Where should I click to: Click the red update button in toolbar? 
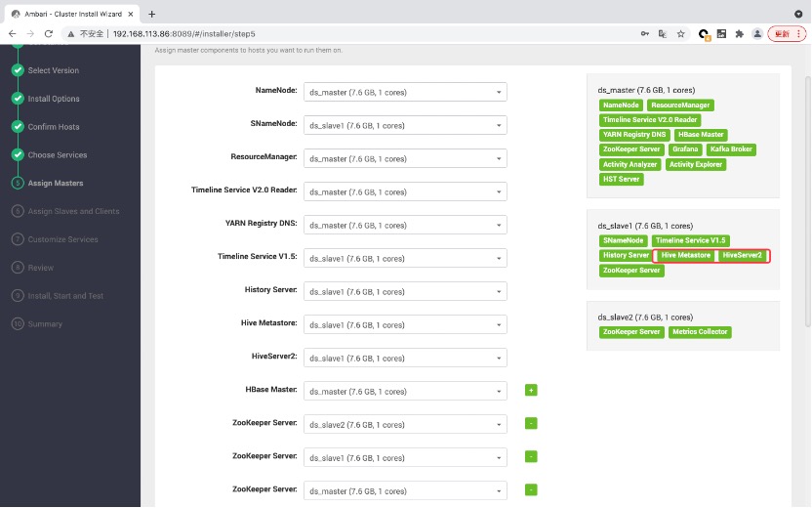(787, 33)
